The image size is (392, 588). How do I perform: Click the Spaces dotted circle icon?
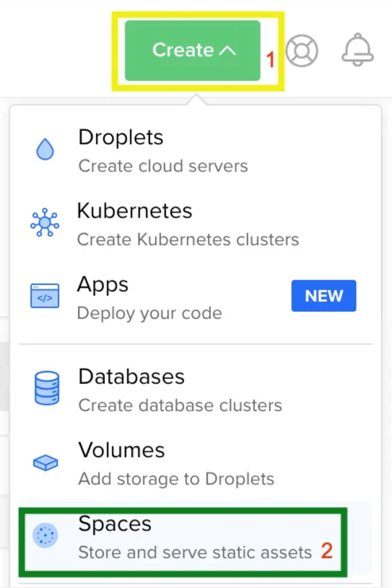tap(45, 536)
